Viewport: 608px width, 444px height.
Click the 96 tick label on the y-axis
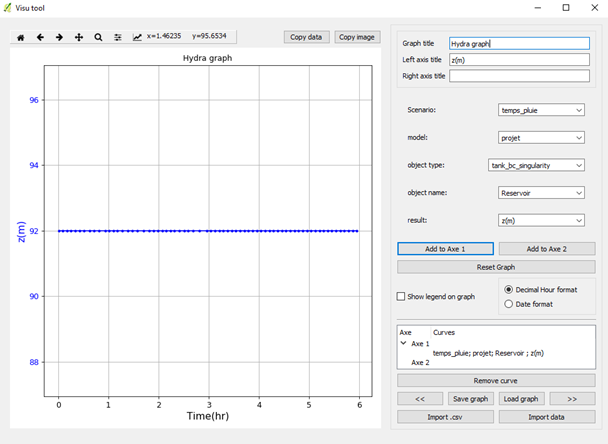34,100
